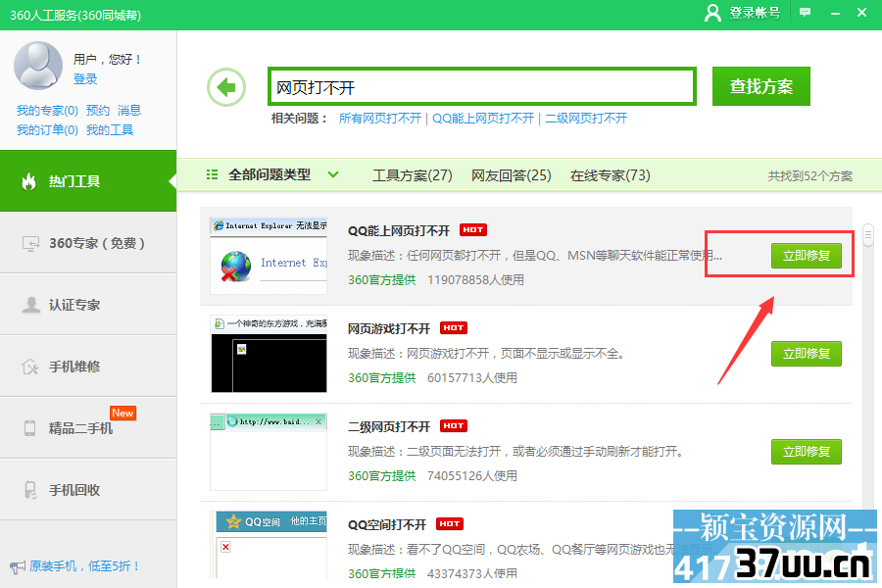The width and height of the screenshot is (882, 588).
Task: Open the 预约 link
Action: pyautogui.click(x=98, y=111)
